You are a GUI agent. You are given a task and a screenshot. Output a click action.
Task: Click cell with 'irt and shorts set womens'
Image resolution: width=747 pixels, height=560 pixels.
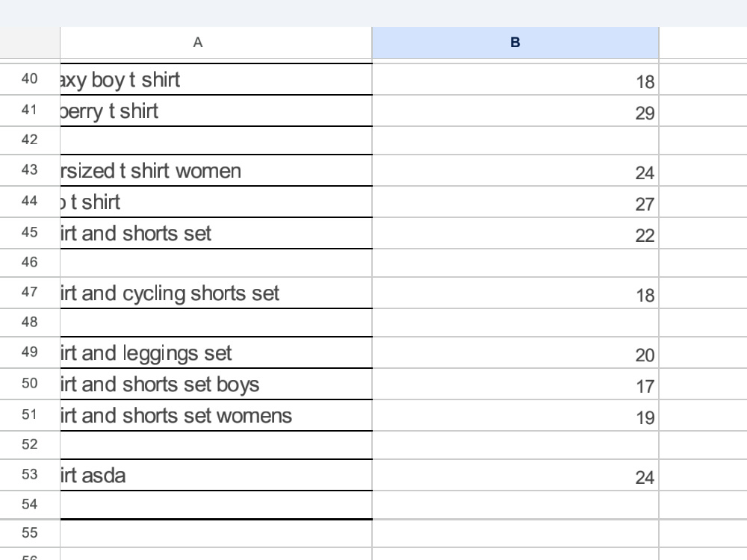(216, 415)
